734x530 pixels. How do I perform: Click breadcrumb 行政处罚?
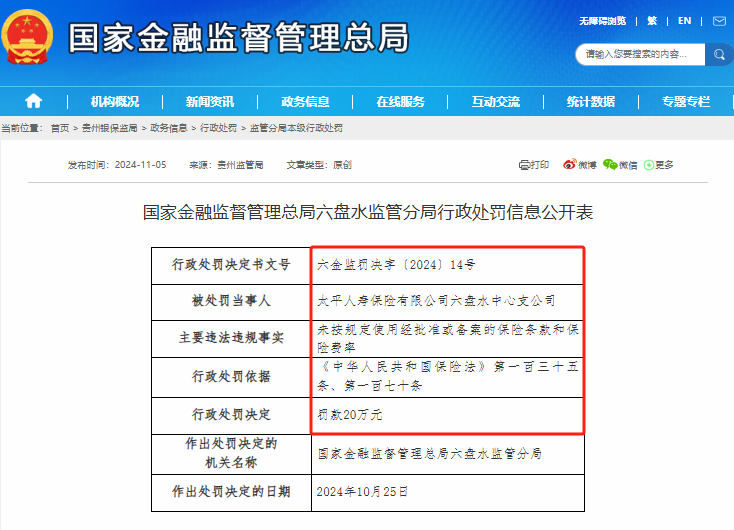pyautogui.click(x=219, y=128)
